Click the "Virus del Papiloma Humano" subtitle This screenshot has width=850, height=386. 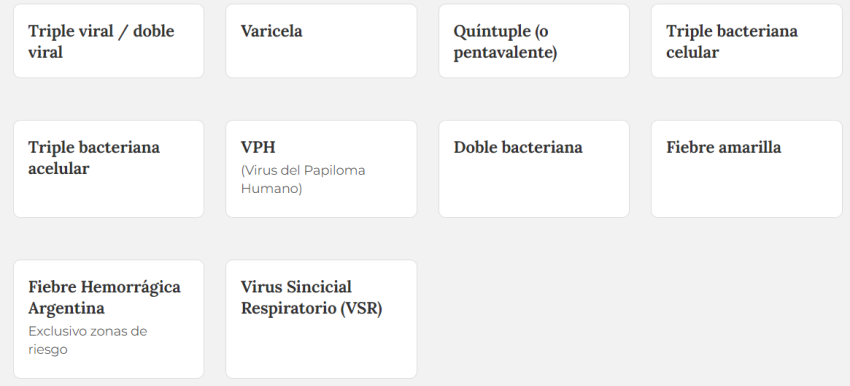pyautogui.click(x=303, y=179)
